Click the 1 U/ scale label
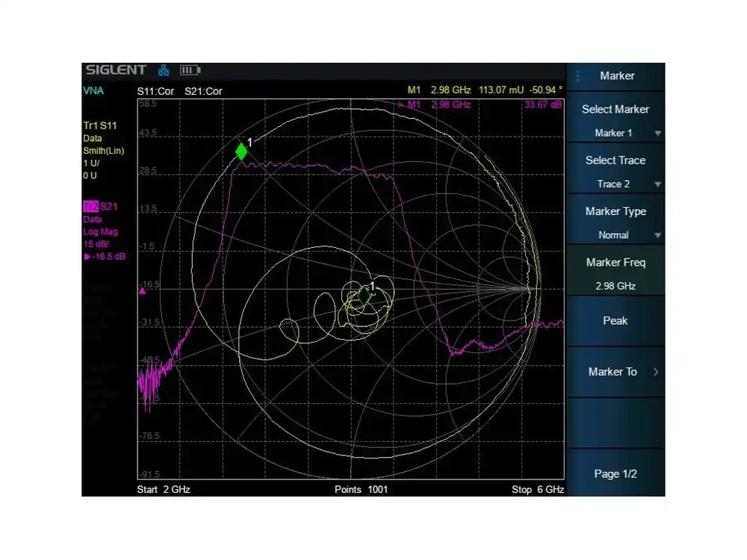Screen dimensions: 747x560 point(91,164)
